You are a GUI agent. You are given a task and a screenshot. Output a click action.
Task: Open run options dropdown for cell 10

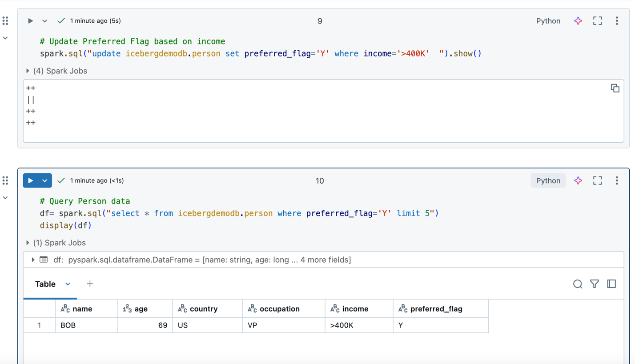(x=44, y=180)
